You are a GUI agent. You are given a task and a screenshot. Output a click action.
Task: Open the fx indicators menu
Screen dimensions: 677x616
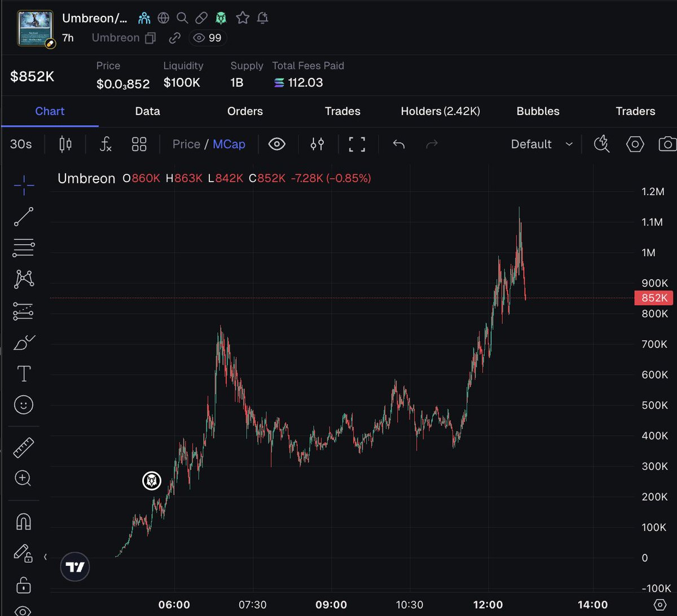point(105,144)
